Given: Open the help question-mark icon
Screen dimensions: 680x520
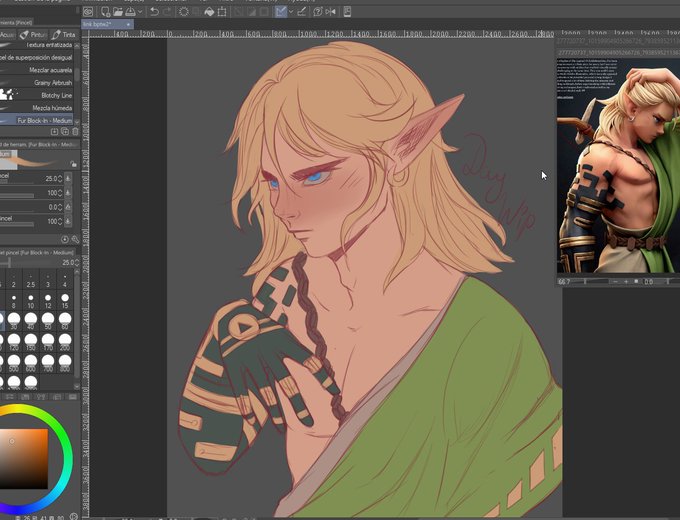Looking at the screenshot, I should pyautogui.click(x=317, y=12).
